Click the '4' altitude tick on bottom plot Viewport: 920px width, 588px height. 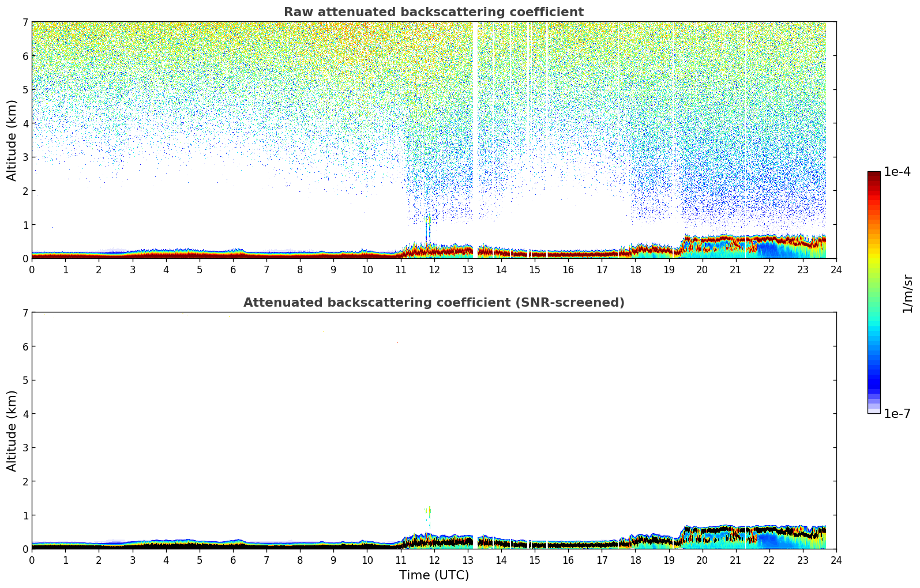pyautogui.click(x=25, y=414)
